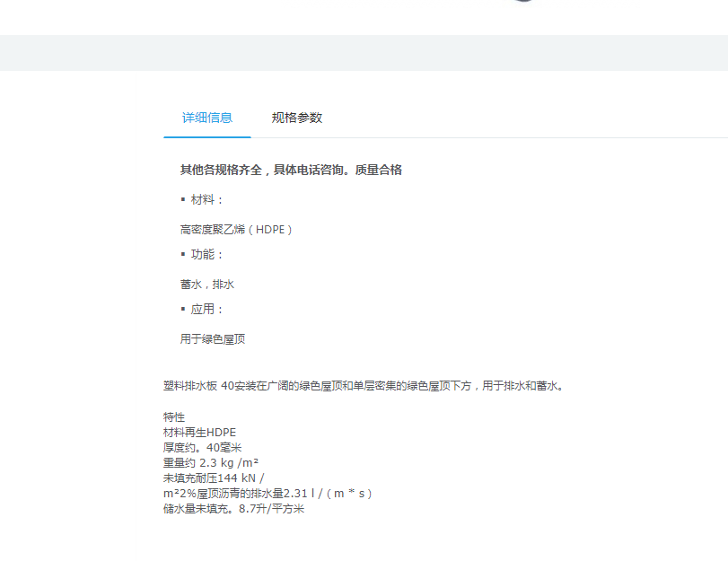
Task: Click the partial round icon at top
Action: pyautogui.click(x=524, y=1)
